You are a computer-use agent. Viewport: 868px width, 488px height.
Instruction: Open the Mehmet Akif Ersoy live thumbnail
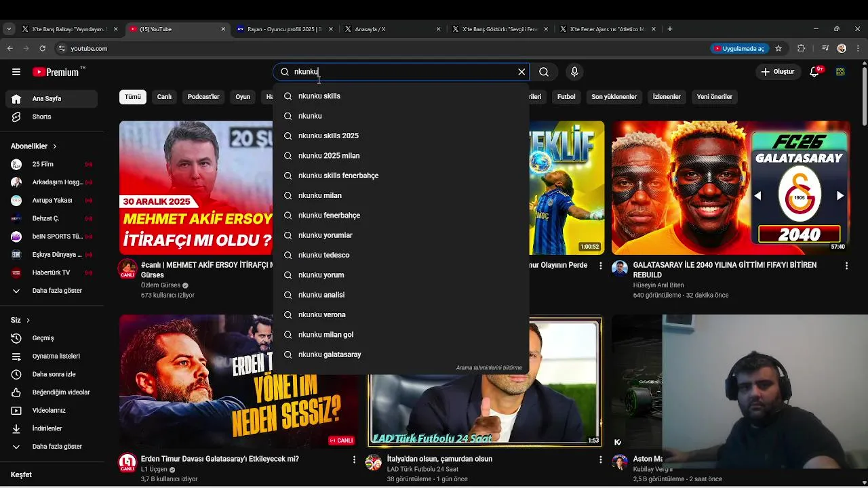tap(196, 188)
